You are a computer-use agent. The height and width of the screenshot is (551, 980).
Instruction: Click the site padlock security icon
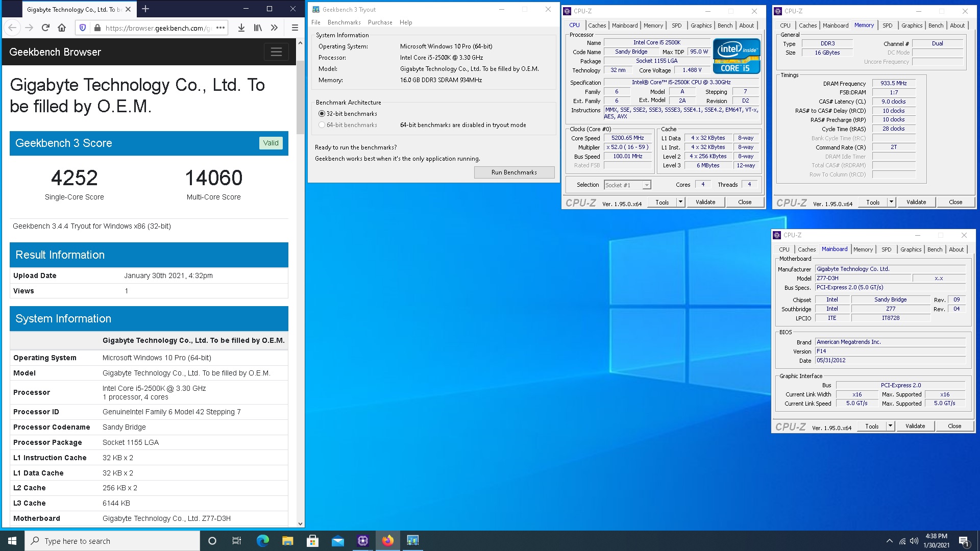tap(97, 28)
